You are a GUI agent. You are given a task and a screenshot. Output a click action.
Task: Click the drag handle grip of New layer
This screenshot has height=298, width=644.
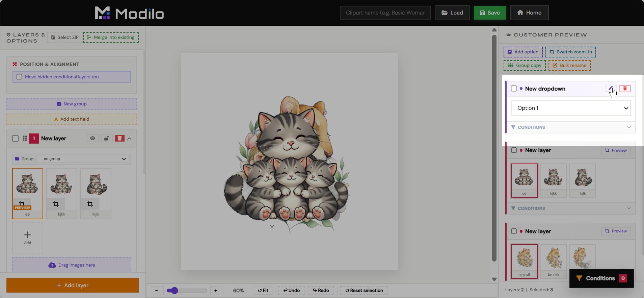coord(25,138)
